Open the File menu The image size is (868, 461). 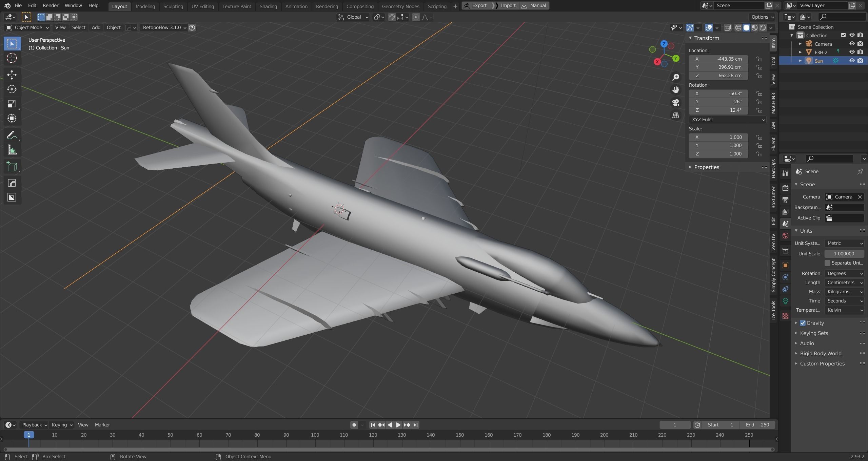18,5
